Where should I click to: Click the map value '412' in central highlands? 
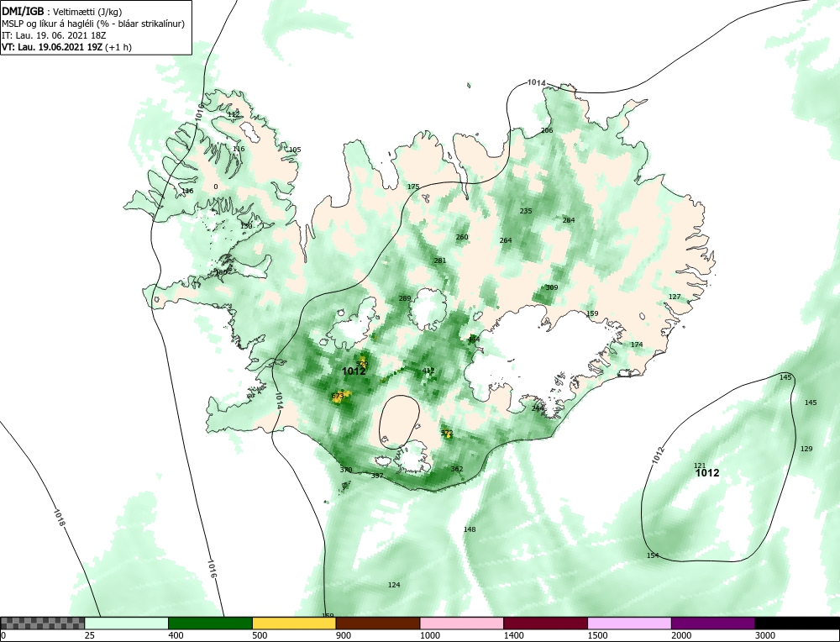[x=428, y=371]
